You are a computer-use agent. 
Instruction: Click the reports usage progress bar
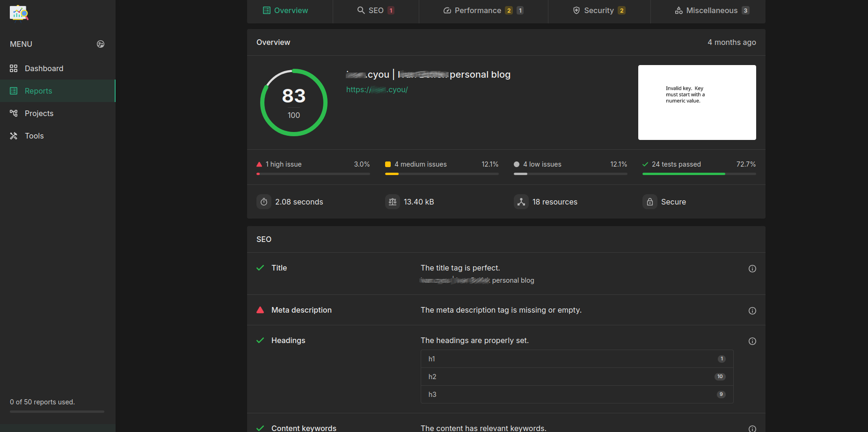pyautogui.click(x=57, y=411)
